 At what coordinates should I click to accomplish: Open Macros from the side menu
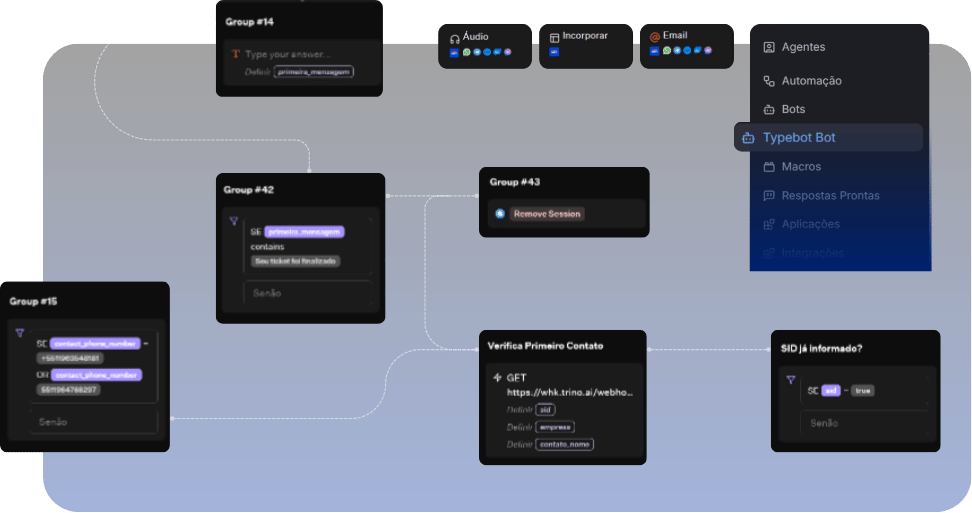(x=801, y=167)
